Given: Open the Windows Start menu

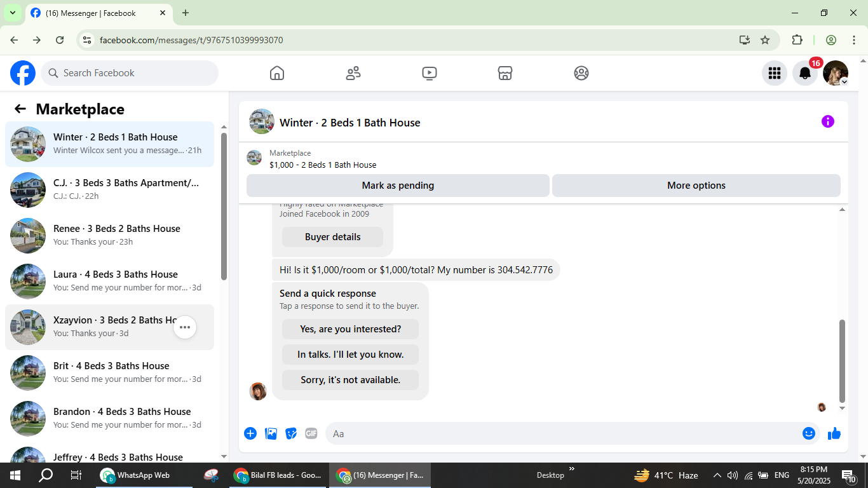Looking at the screenshot, I should coord(15,475).
